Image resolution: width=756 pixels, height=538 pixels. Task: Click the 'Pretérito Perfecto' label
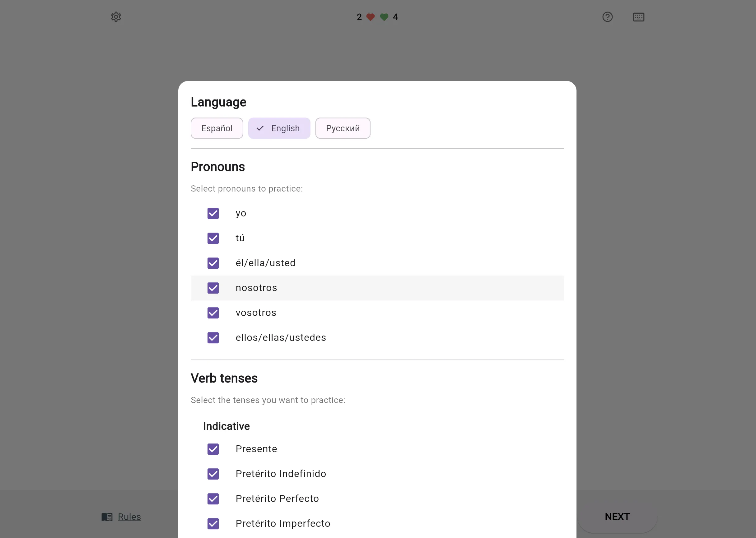[x=277, y=499]
